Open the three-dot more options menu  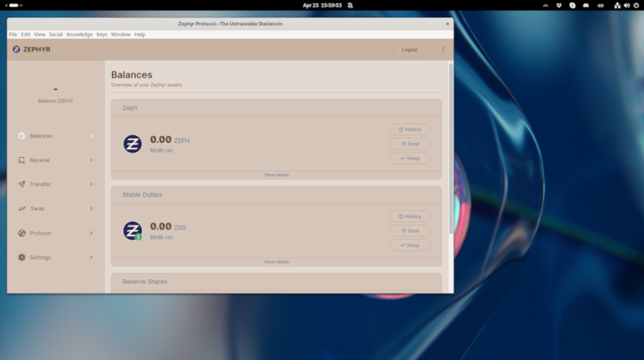pyautogui.click(x=443, y=49)
